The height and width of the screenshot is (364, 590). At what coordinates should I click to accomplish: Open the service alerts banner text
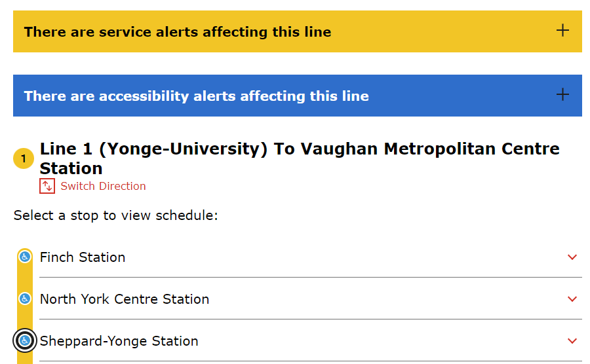click(x=178, y=32)
